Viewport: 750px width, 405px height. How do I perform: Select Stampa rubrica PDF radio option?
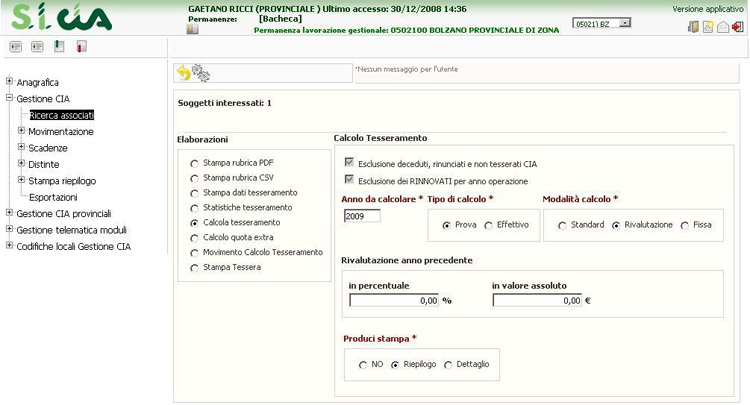(x=194, y=164)
